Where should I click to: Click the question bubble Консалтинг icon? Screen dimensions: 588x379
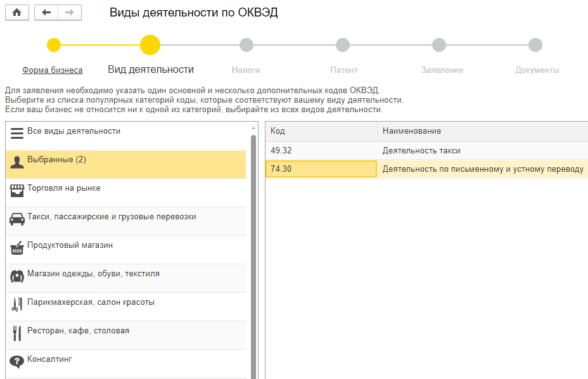[17, 361]
